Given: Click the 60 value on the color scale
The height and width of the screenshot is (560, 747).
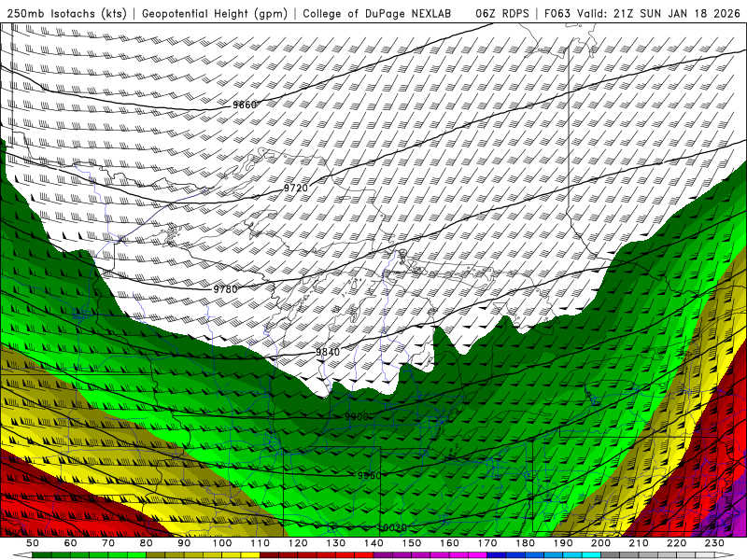Looking at the screenshot, I should [71, 543].
